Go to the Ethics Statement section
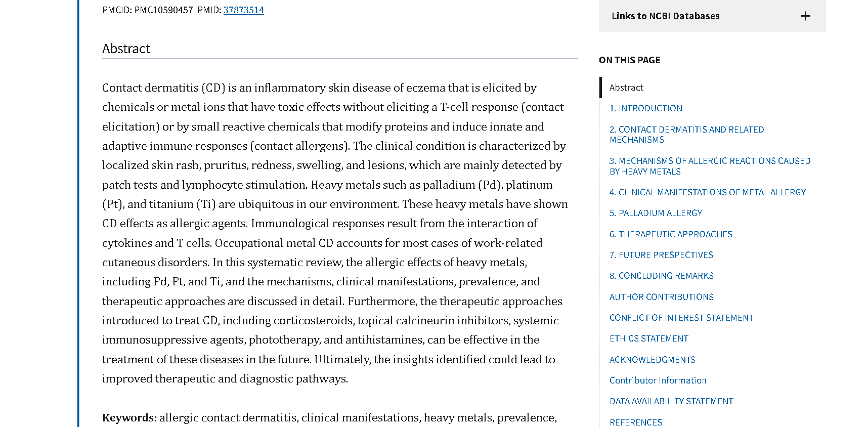868x427 pixels. tap(648, 338)
